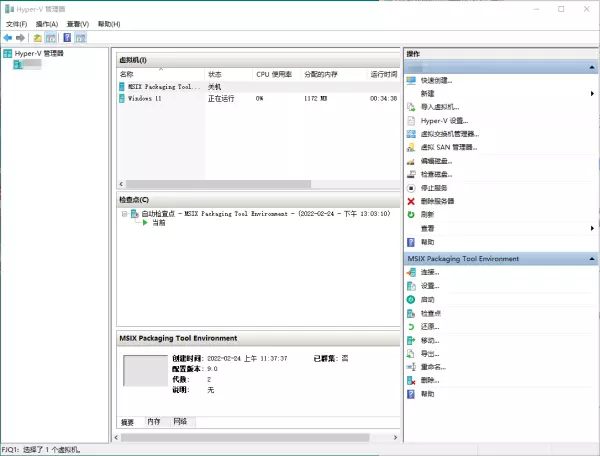Open the 帮助(H) menu
Image resolution: width=600 pixels, height=456 pixels.
pos(109,24)
